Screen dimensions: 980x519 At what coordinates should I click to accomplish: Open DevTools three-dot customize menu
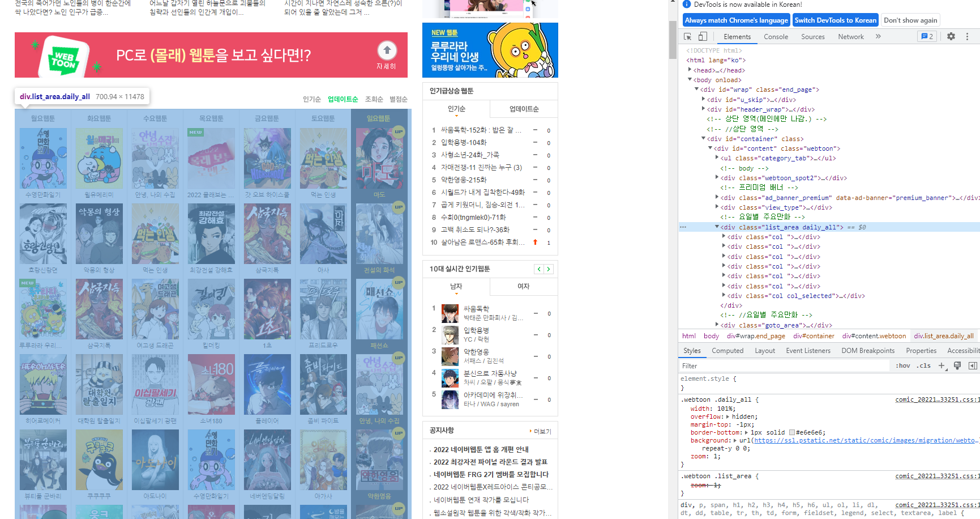[x=967, y=36]
